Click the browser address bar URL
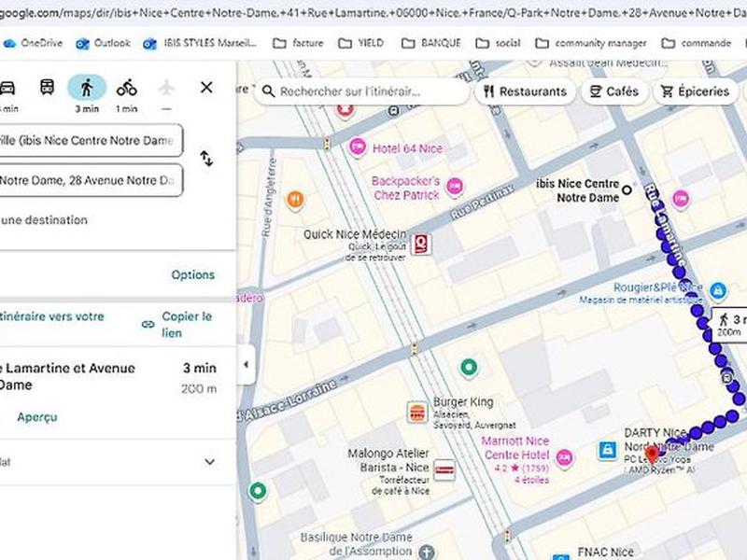This screenshot has width=747, height=560. (373, 13)
